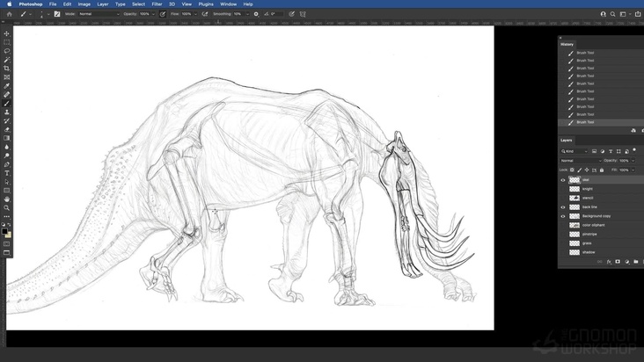The height and width of the screenshot is (362, 644).
Task: Open layer blend mode Normal dropdown
Action: click(580, 161)
